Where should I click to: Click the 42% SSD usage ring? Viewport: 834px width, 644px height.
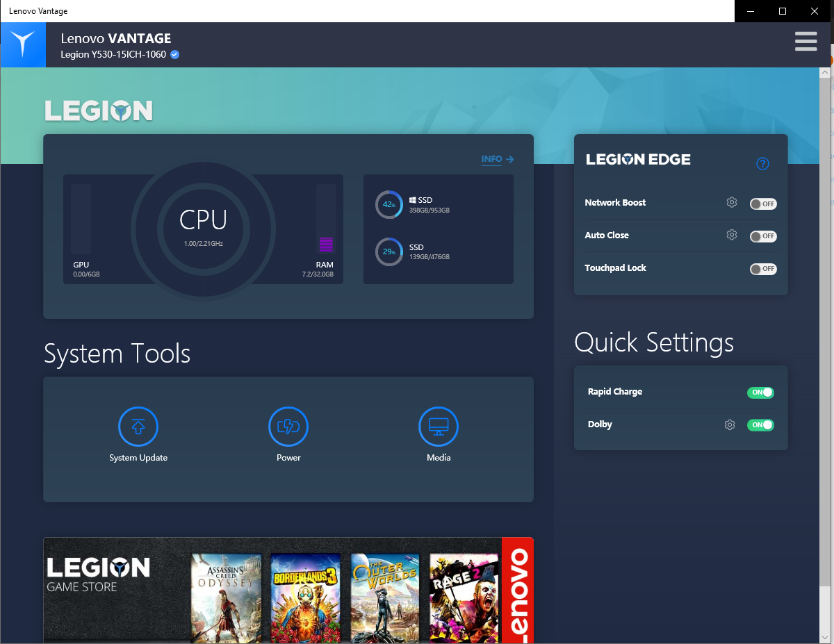click(389, 204)
